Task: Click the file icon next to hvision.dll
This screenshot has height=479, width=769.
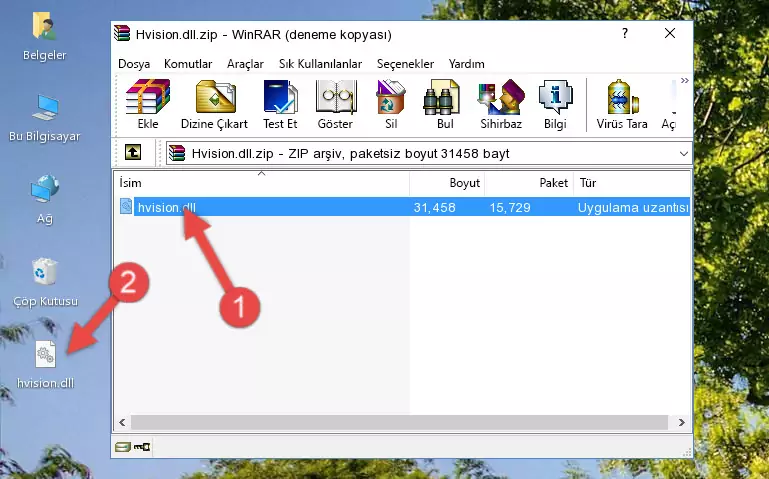Action: (x=126, y=206)
